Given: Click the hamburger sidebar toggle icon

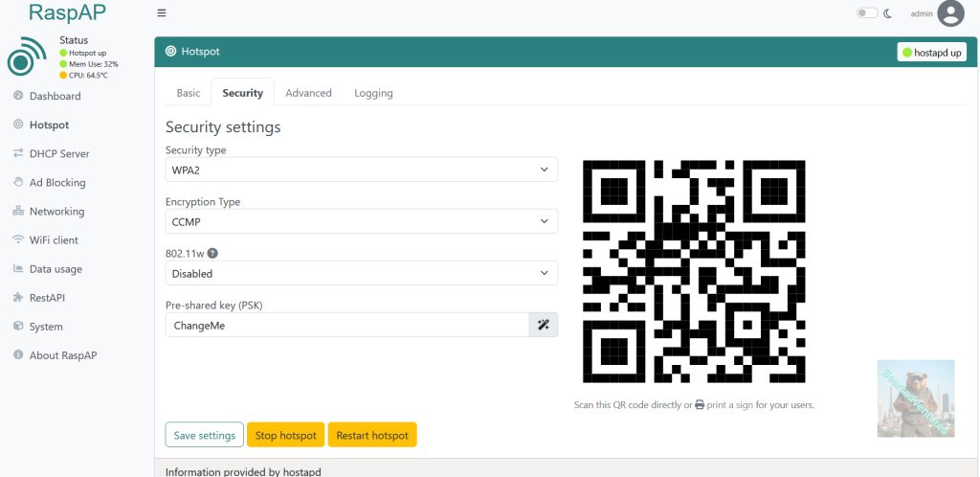Looking at the screenshot, I should [x=161, y=13].
